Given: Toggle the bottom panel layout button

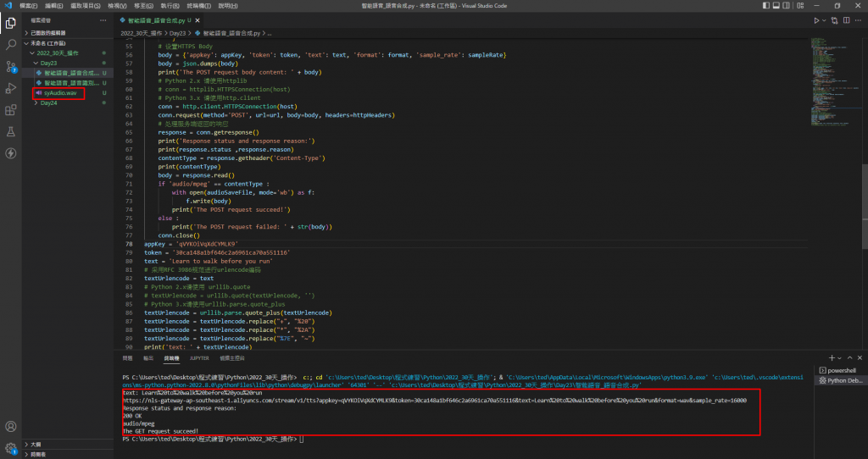Looking at the screenshot, I should (x=776, y=6).
